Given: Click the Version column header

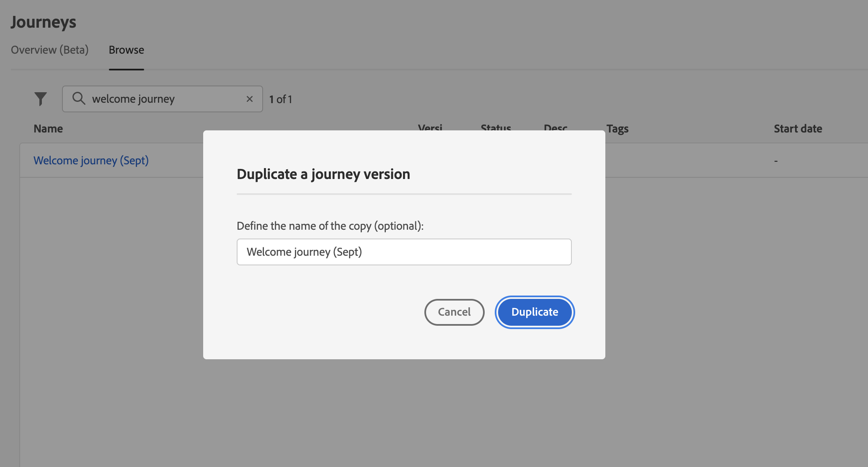Looking at the screenshot, I should [430, 127].
